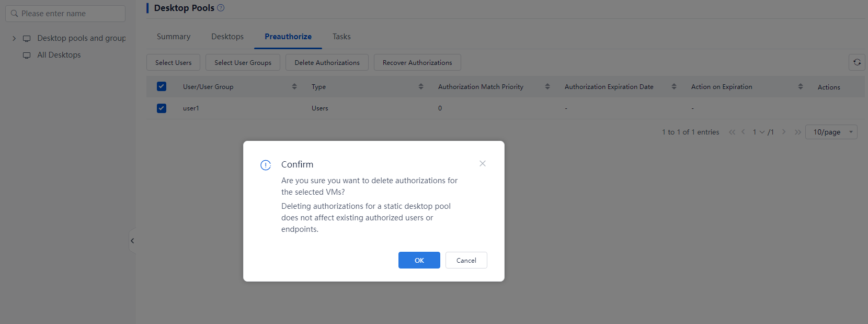This screenshot has height=324, width=868.
Task: Open the 10/page dropdown
Action: 831,132
